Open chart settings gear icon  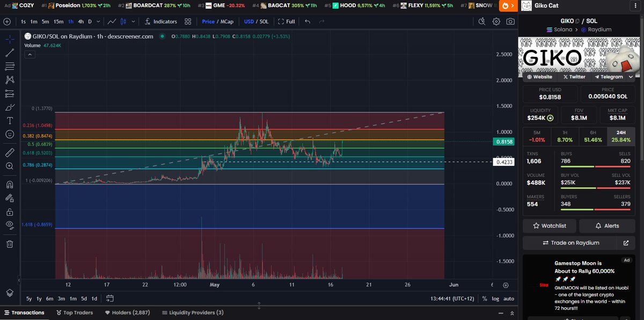coord(496,21)
